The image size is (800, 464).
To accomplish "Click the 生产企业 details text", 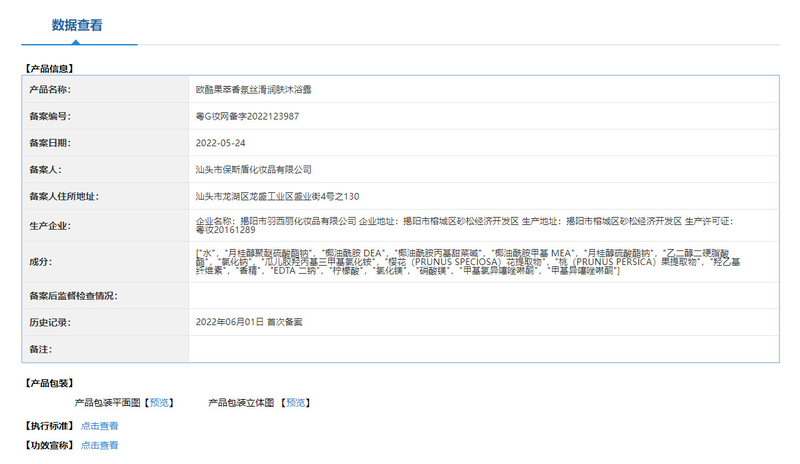I will click(465, 226).
